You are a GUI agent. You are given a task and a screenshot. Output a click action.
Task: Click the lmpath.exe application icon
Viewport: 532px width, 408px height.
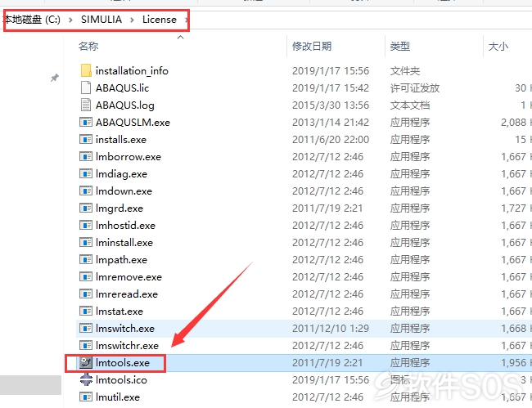(x=86, y=259)
